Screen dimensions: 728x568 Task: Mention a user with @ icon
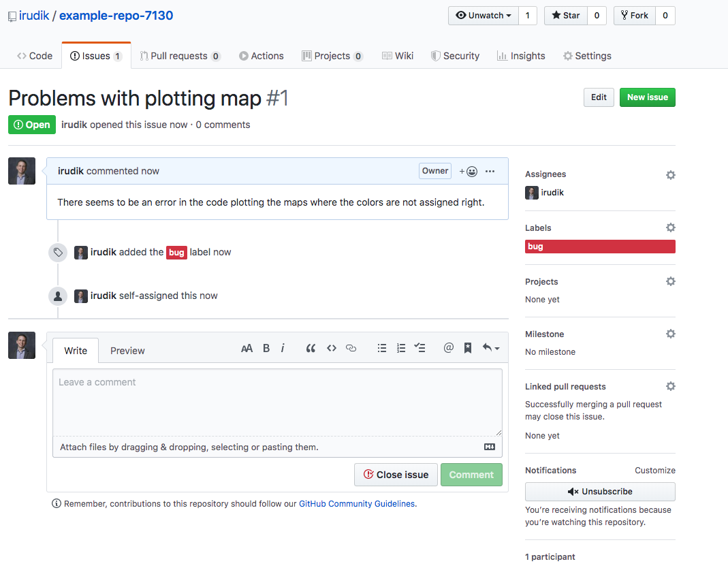coord(448,348)
